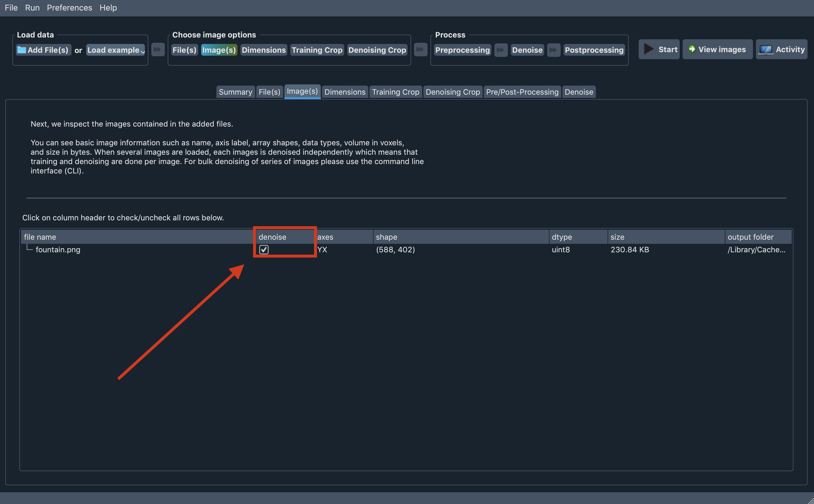Switch to the Dimensions tab
This screenshot has width=814, height=504.
[344, 91]
